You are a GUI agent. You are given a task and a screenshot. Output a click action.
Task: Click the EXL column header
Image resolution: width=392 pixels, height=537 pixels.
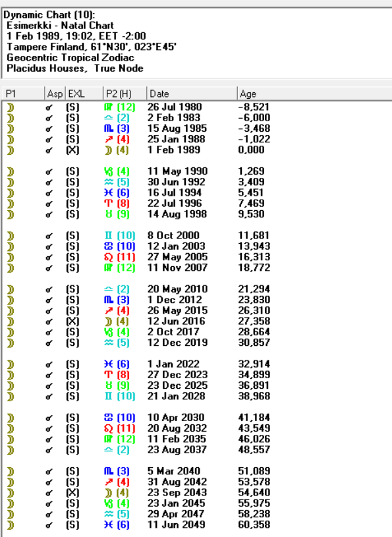84,94
